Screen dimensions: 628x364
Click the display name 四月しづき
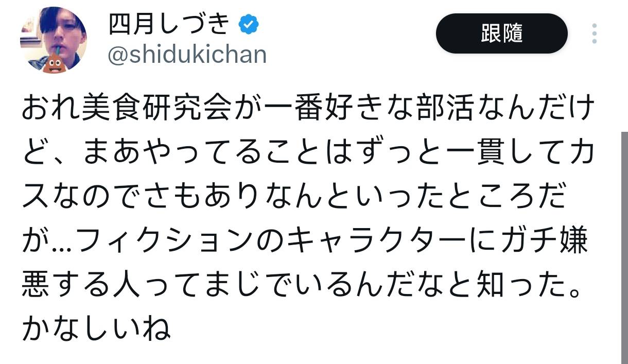pos(168,24)
